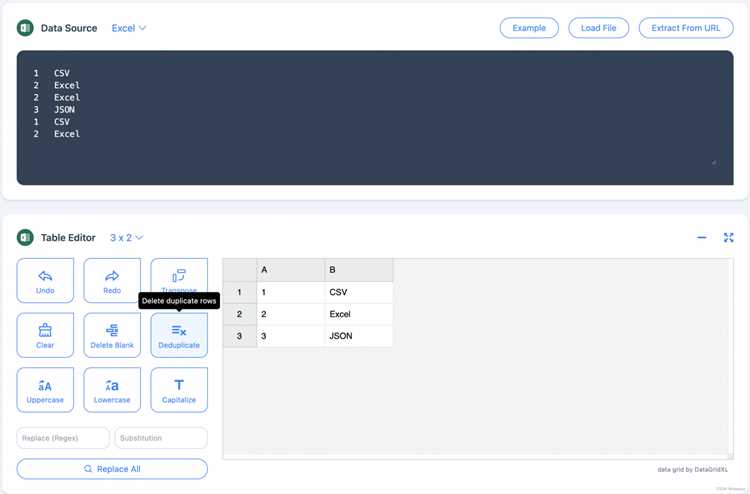
Task: Click the Example button
Action: 529,28
